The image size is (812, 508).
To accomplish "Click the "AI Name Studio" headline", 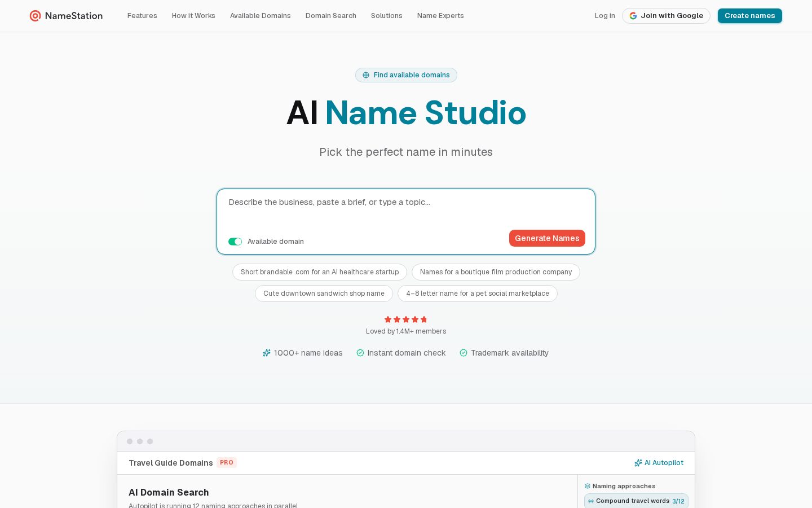I will 406,113.
